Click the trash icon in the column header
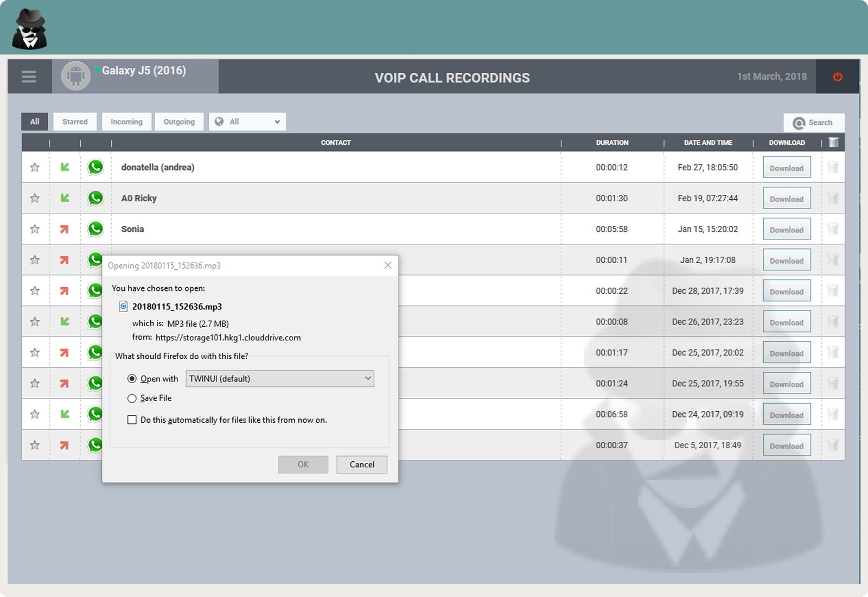This screenshot has height=597, width=868. [833, 142]
